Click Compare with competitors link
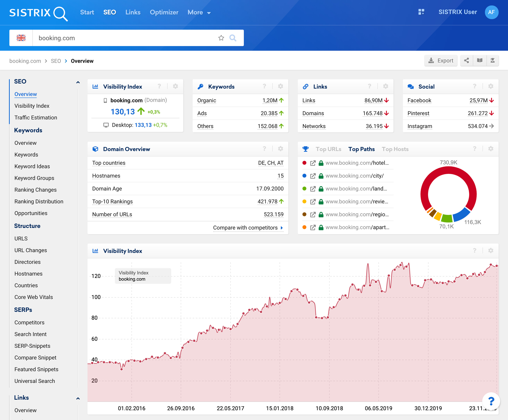The image size is (508, 420). 248,228
